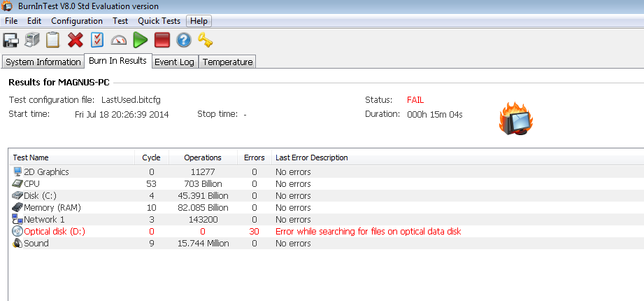This screenshot has height=301, width=644.
Task: Click the gold key license icon
Action: 205,40
